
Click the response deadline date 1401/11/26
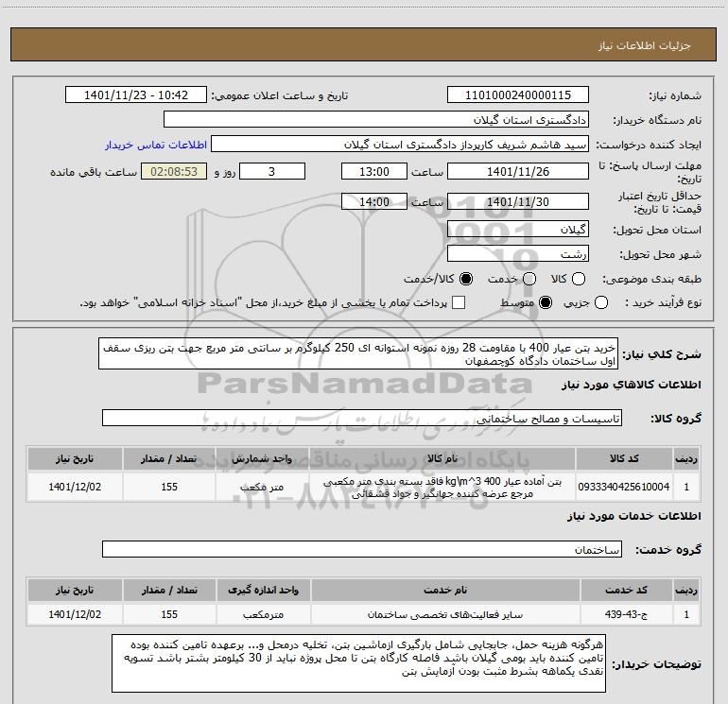(518, 171)
